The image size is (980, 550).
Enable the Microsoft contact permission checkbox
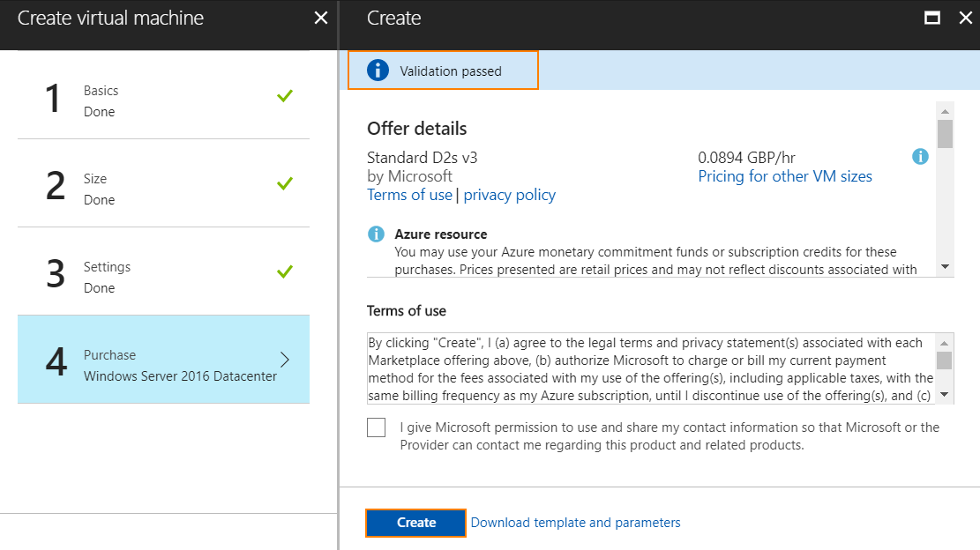[x=376, y=427]
